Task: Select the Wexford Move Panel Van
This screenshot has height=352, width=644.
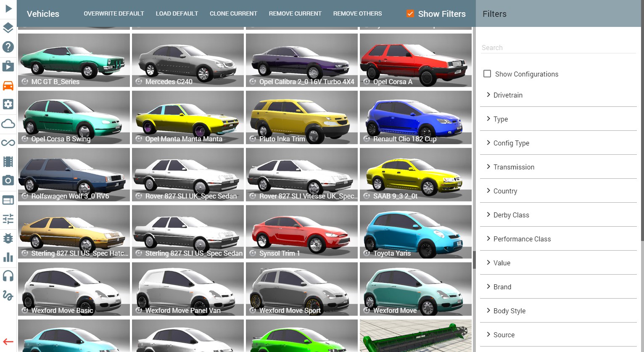Action: (188, 289)
